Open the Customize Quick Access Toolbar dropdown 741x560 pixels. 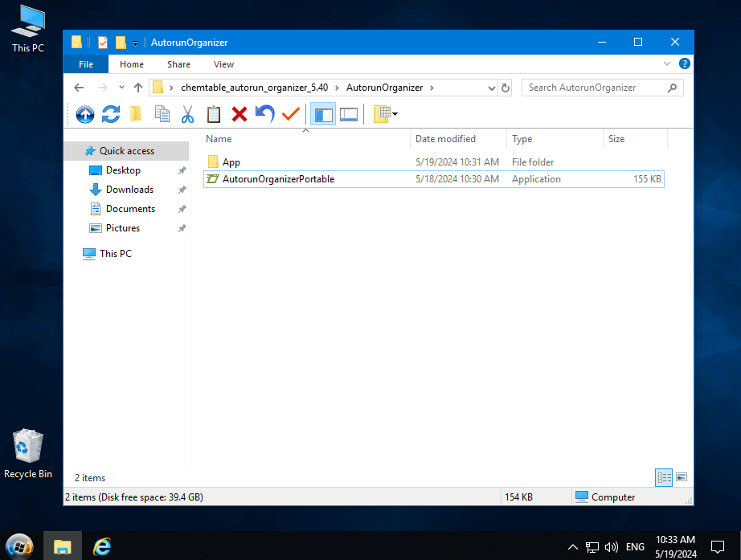click(135, 43)
